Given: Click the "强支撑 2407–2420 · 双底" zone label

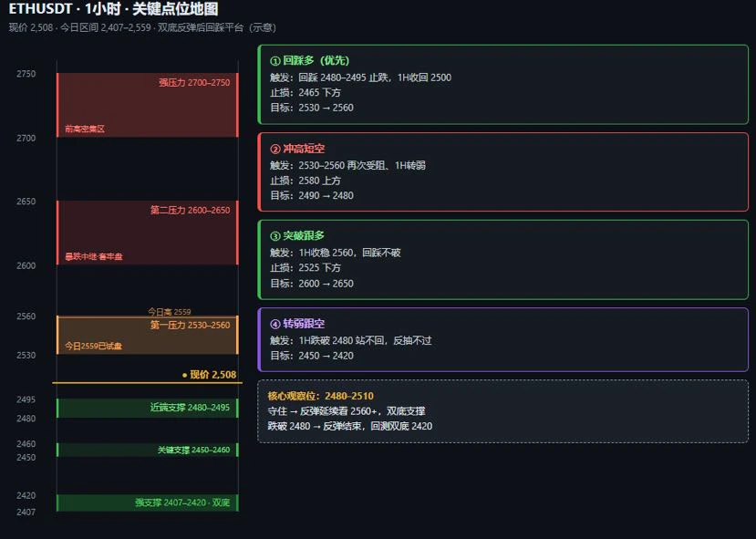Looking at the screenshot, I should 182,503.
